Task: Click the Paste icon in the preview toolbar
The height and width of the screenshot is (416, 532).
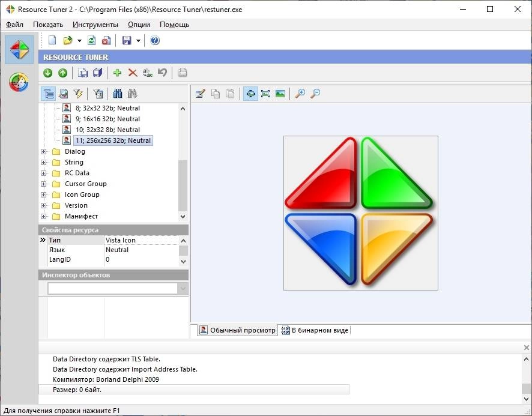Action: click(231, 93)
